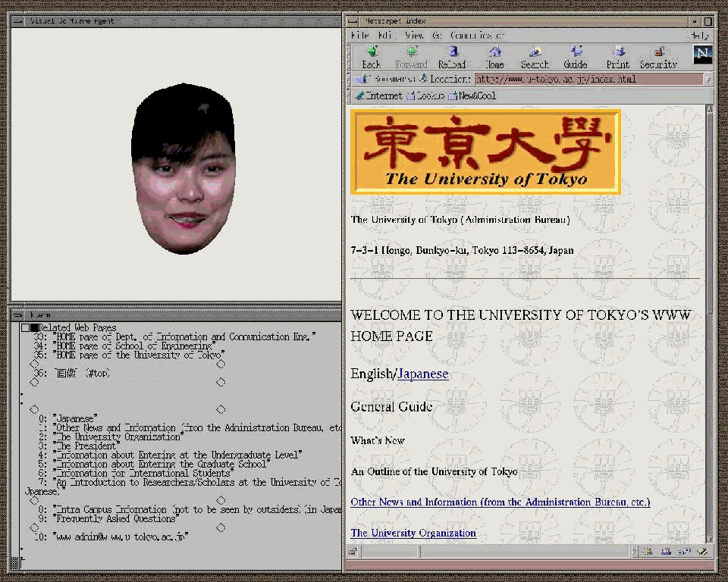Reload the current page in Netscape

coord(452,58)
